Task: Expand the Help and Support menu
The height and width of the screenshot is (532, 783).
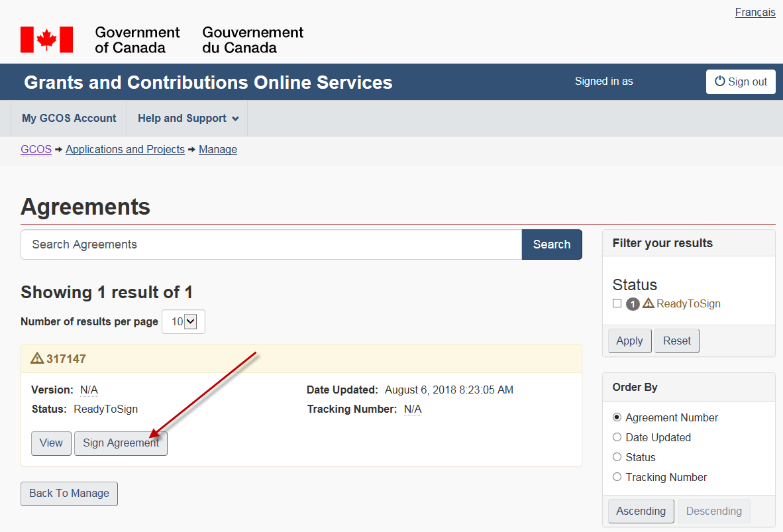Action: pyautogui.click(x=187, y=119)
